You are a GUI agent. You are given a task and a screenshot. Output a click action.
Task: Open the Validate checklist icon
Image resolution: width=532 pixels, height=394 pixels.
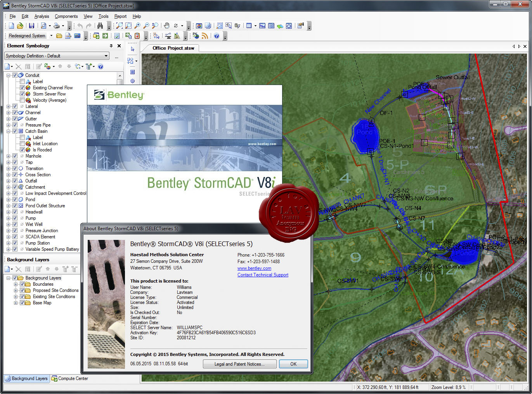click(x=117, y=36)
